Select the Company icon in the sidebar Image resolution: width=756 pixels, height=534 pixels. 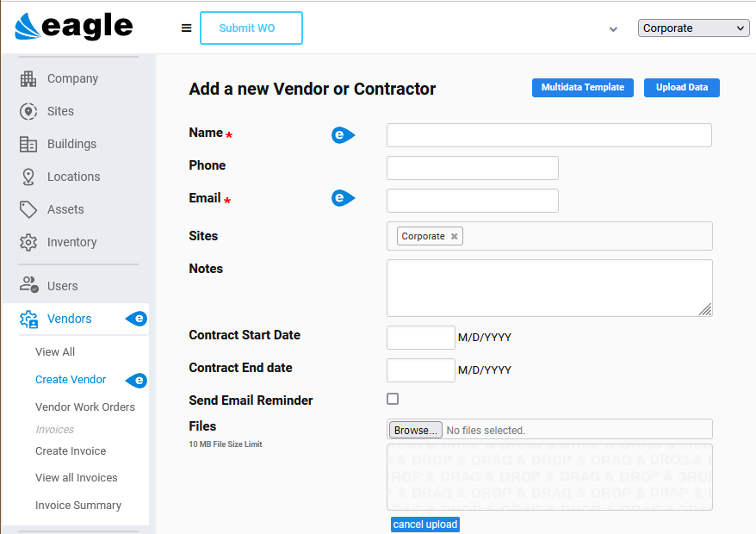27,78
